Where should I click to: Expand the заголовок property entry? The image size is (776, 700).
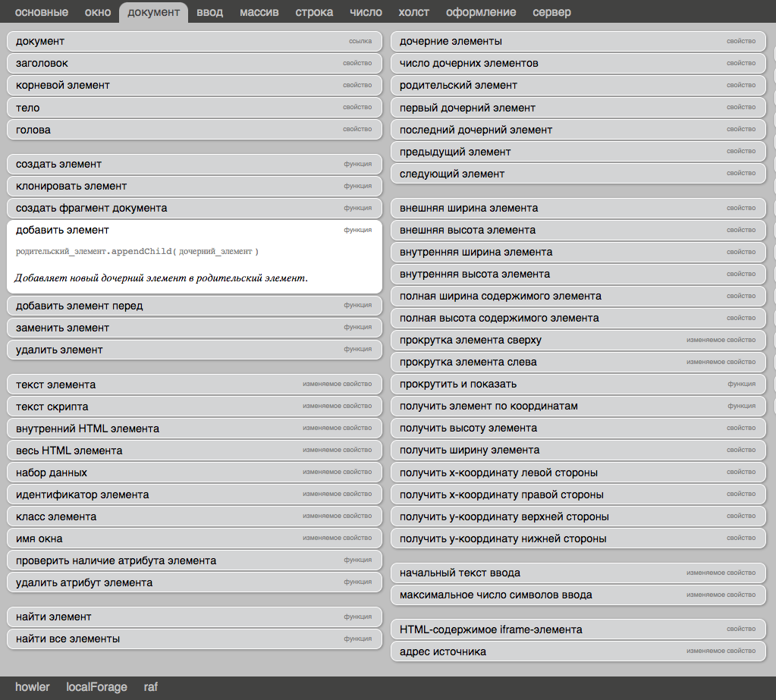click(x=194, y=63)
